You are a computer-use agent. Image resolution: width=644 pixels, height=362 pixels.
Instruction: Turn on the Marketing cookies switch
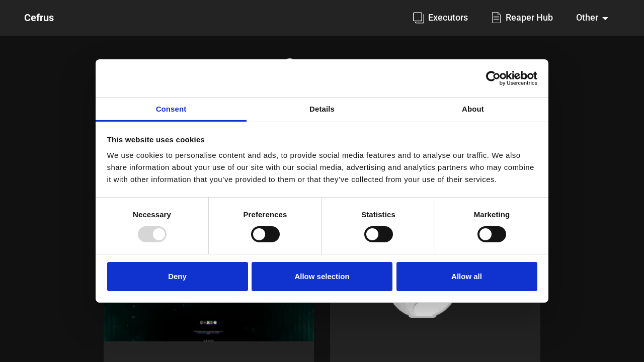(x=492, y=234)
